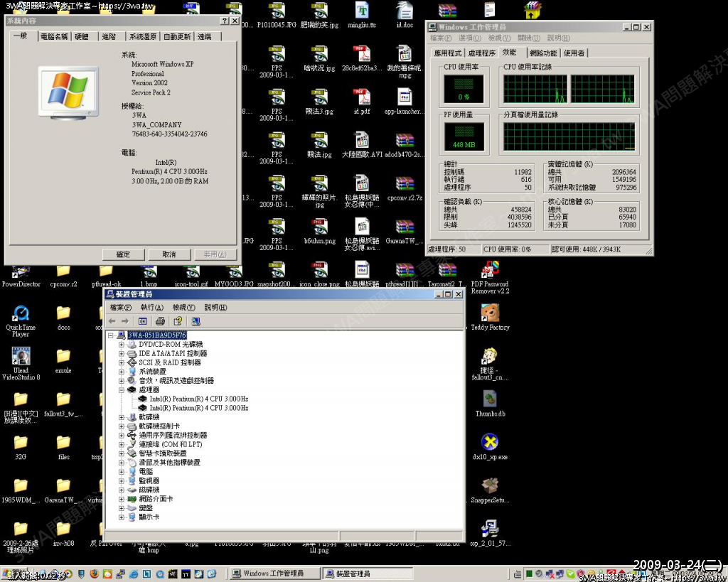This screenshot has height=582, width=728.
Task: Expand the 顯示卡 display adapters node
Action: [x=122, y=517]
